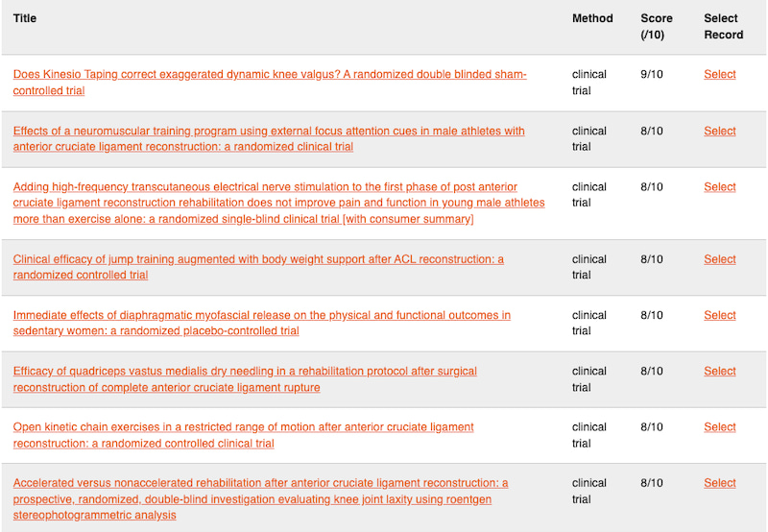The image size is (768, 532).
Task: Click Select in the accelerated rehabilitation row
Action: click(x=719, y=483)
